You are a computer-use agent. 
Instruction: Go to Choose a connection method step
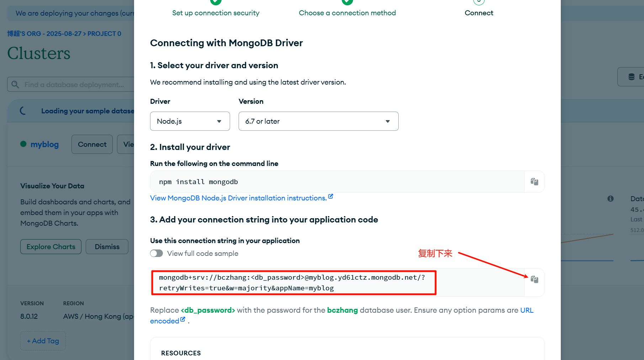click(x=347, y=13)
